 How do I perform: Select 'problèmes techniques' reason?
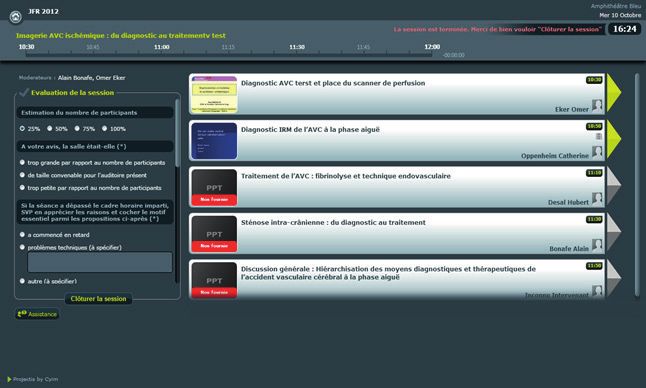tap(22, 247)
